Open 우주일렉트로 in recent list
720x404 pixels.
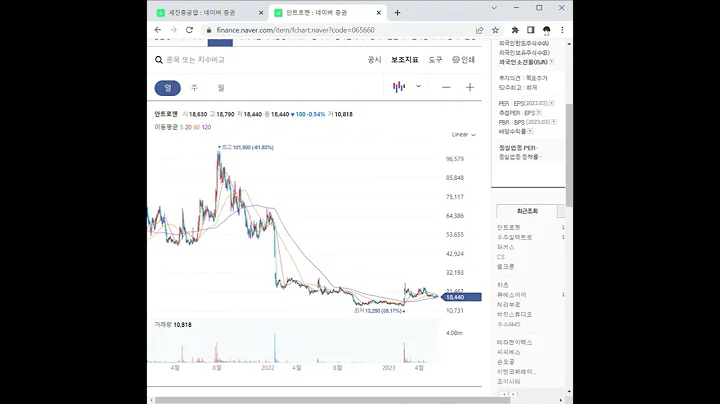tap(515, 237)
